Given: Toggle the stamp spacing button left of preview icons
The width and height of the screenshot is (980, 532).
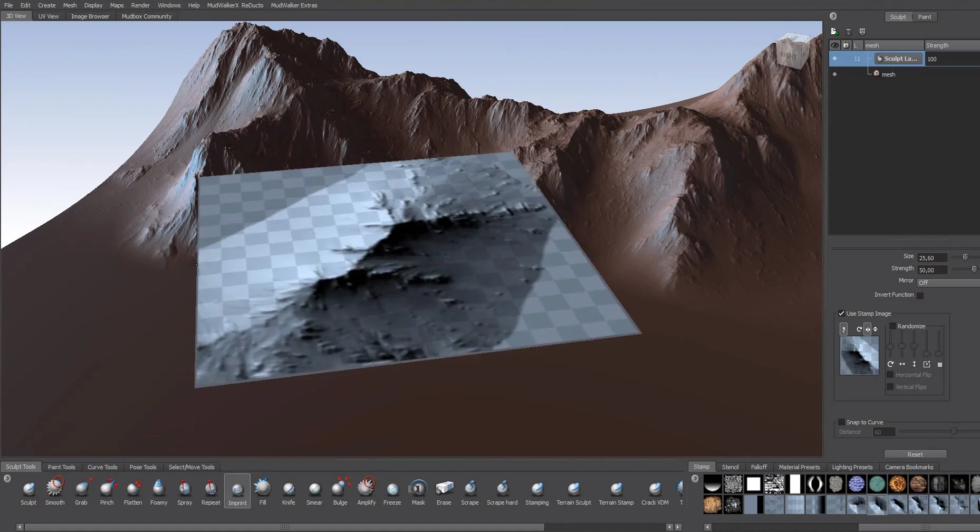Looking at the screenshot, I should 844,329.
